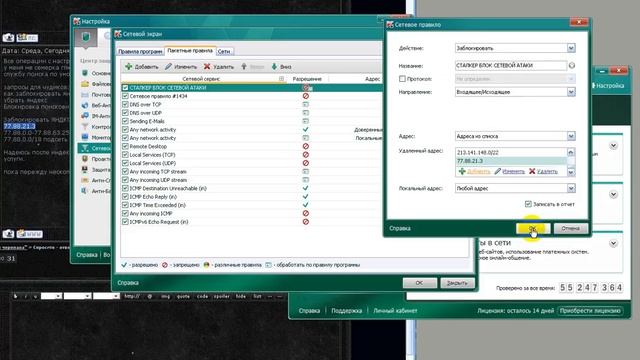The height and width of the screenshot is (360, 640).
Task: Click program-rule icon for DNS over TCP
Action: coord(306,104)
